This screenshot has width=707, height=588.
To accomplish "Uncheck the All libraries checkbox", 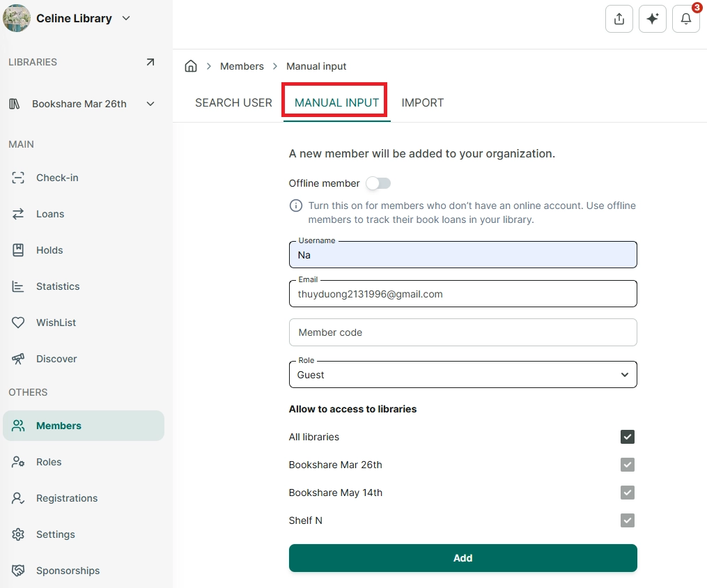I will pos(627,437).
